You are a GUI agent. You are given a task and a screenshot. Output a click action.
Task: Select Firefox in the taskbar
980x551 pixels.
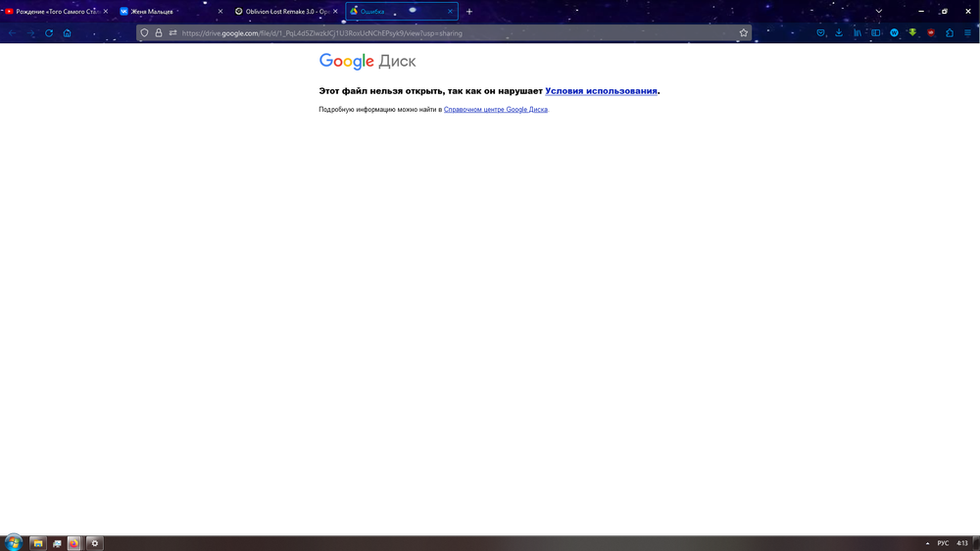(x=74, y=543)
